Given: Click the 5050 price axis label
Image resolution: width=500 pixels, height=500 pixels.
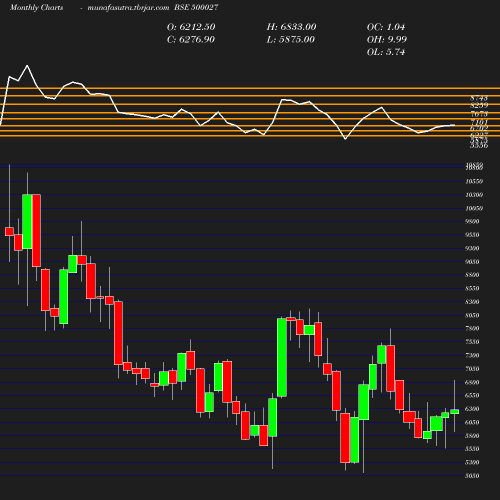Looking at the screenshot, I should coord(472,476).
